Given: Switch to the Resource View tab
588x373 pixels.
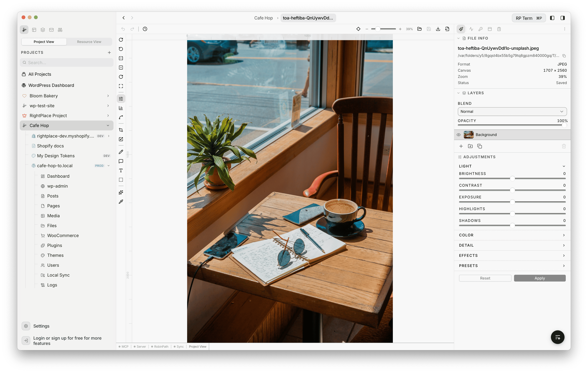Looking at the screenshot, I should [x=89, y=42].
